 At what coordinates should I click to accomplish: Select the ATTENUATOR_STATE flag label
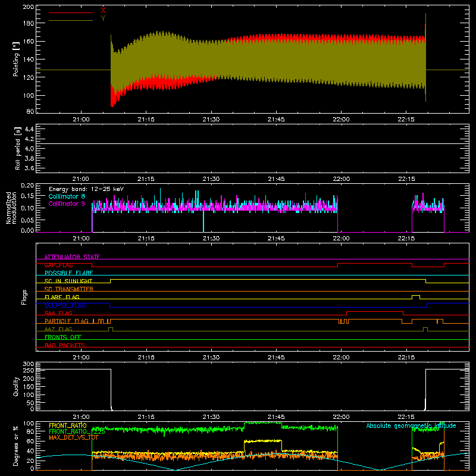[x=72, y=257]
